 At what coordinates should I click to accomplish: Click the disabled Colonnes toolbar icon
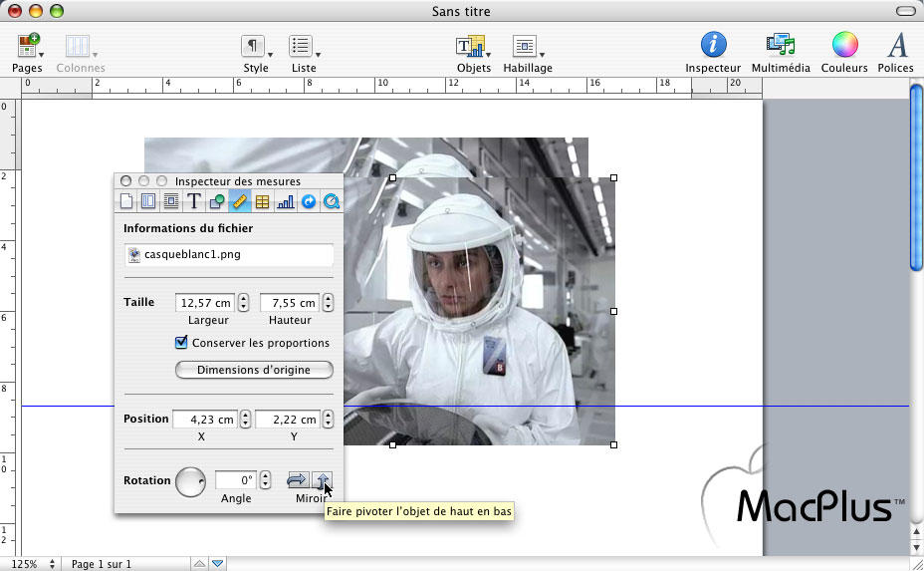pos(78,46)
